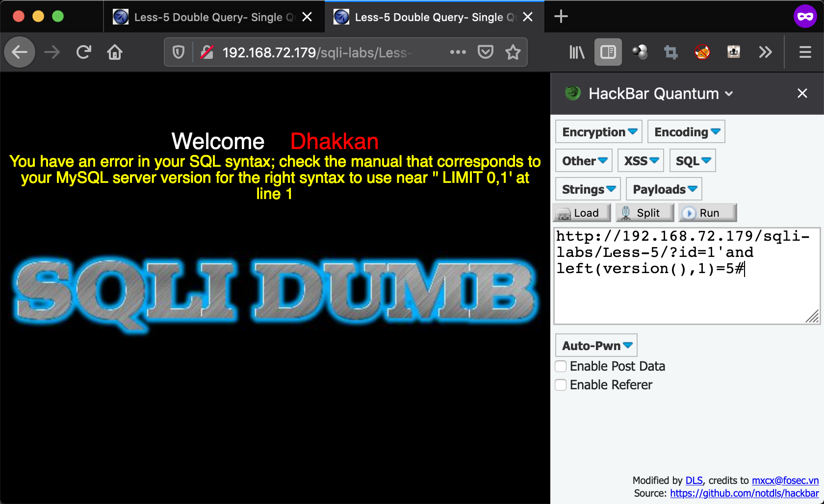Toggle the sidebar view icon in toolbar
Image resolution: width=824 pixels, height=504 pixels.
608,52
